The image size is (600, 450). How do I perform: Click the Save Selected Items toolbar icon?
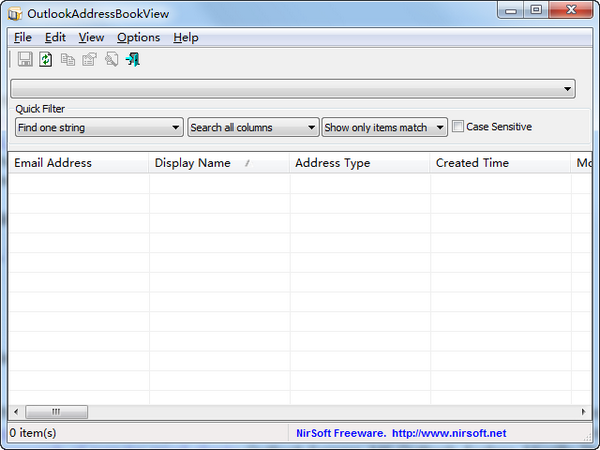click(25, 60)
